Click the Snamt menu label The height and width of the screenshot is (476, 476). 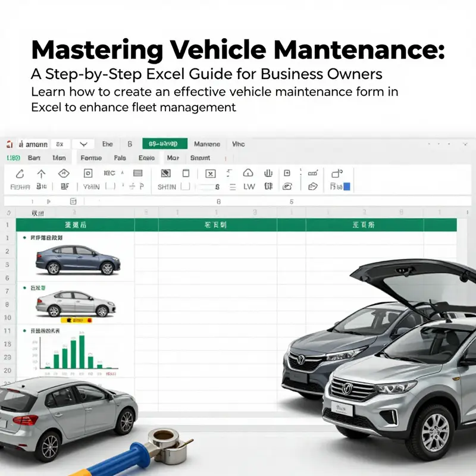(201, 158)
